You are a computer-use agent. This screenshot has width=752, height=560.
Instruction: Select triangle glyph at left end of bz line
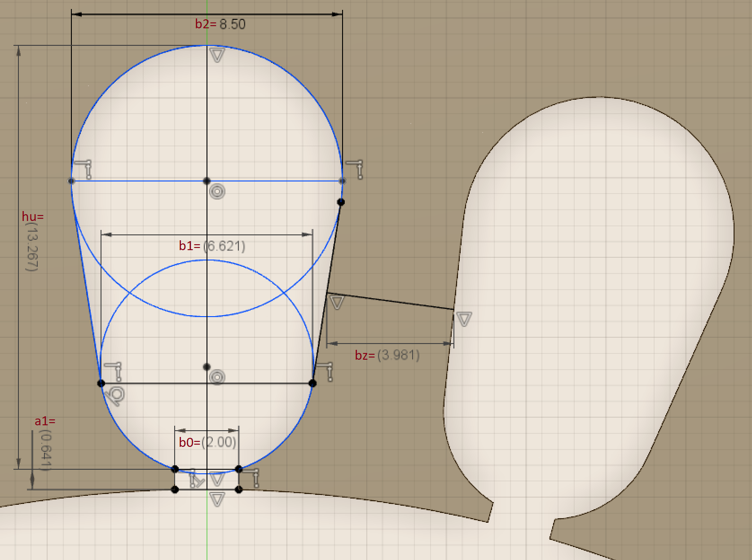(x=337, y=303)
